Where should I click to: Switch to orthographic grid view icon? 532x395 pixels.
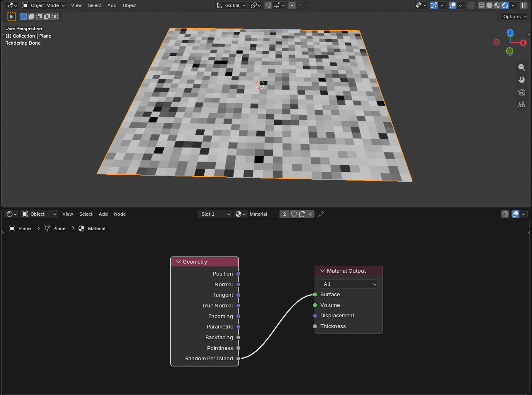pyautogui.click(x=522, y=105)
